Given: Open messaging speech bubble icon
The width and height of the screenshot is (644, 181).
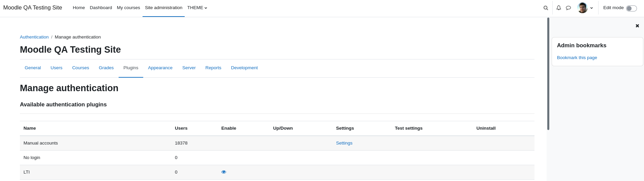Looking at the screenshot, I should (x=569, y=8).
